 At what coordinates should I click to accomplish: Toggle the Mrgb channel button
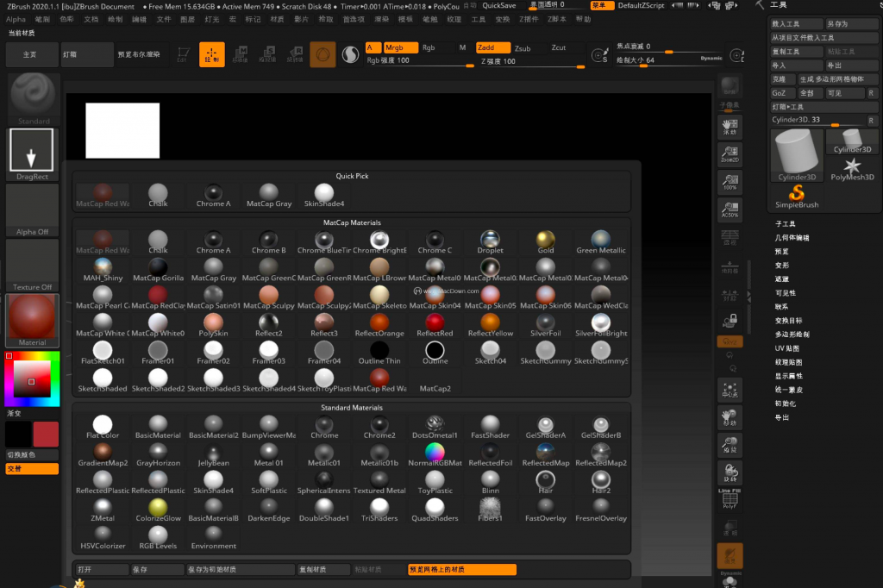click(x=400, y=48)
